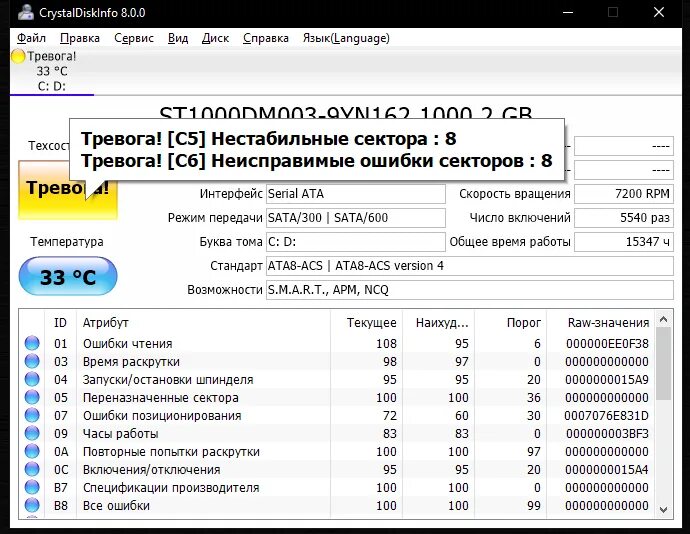
Task: Click the status dot for attribute 05
Action: point(32,397)
